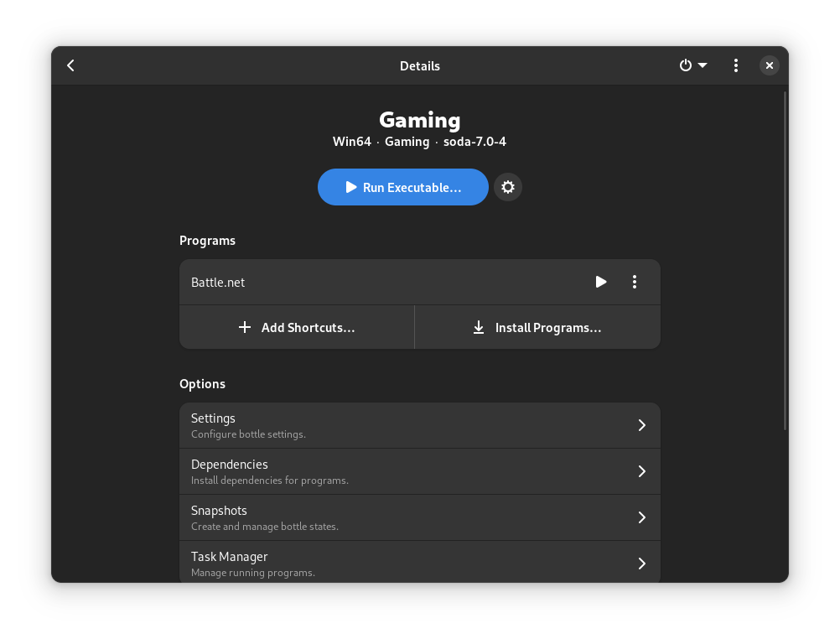Expand the power button dropdown arrow

(x=703, y=65)
